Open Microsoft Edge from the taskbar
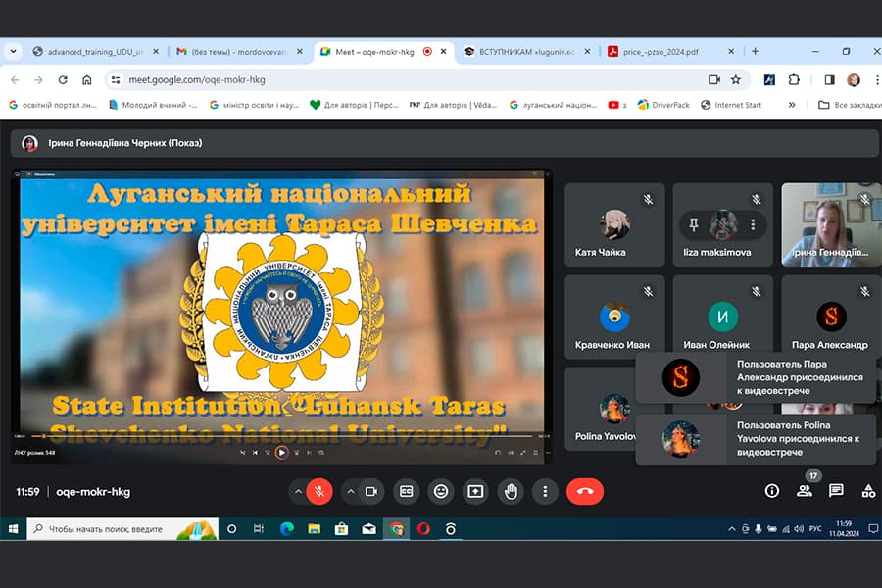 [x=287, y=529]
